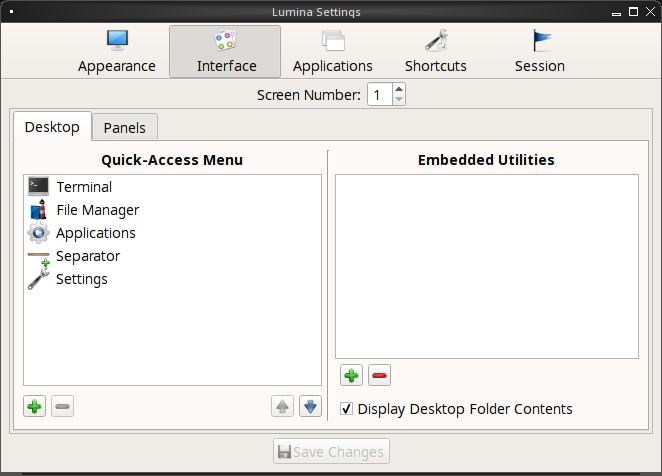Remove selected Quick-Access Menu item

[x=62, y=406]
